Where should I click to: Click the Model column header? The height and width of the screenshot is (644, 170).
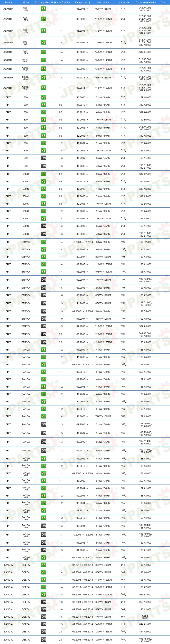click(x=26, y=2)
